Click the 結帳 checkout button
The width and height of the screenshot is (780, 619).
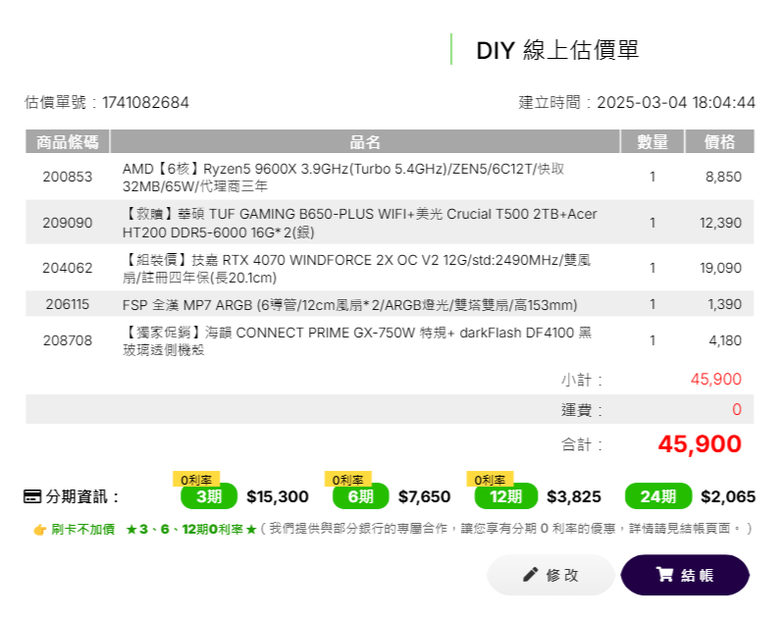(685, 575)
